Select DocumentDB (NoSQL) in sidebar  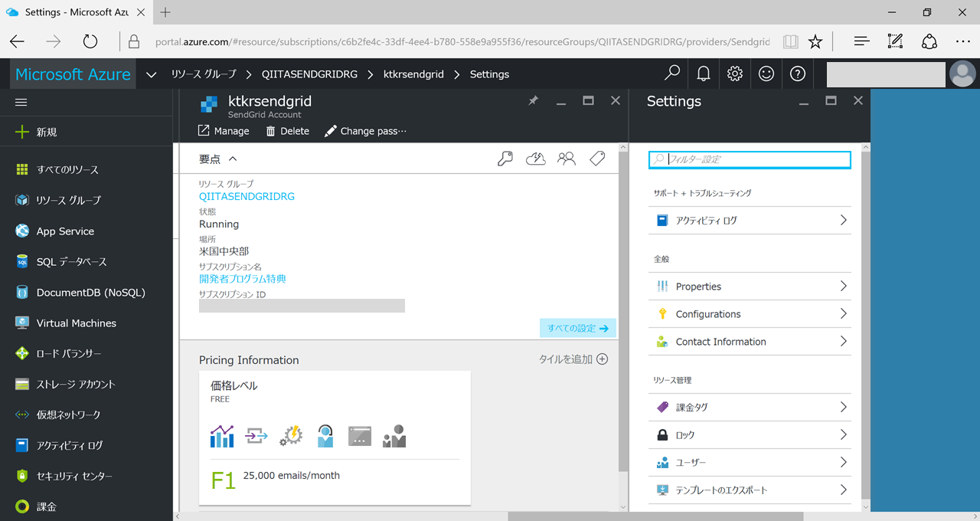(x=87, y=292)
